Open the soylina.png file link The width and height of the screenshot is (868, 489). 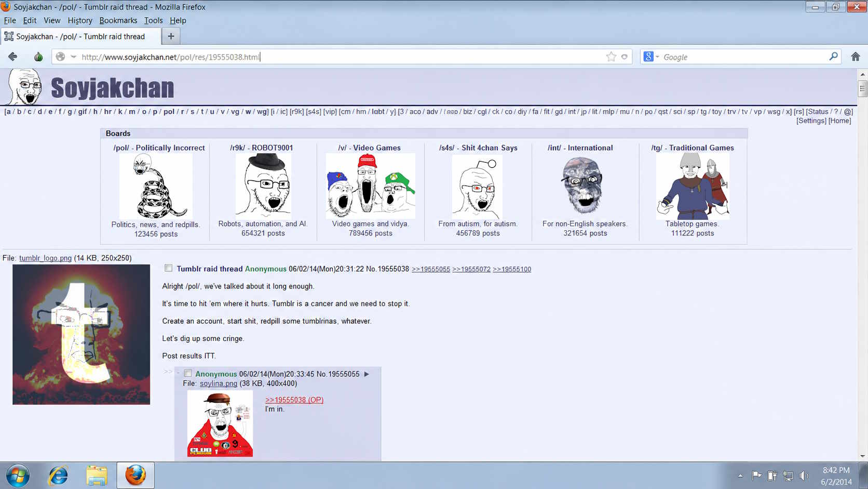point(219,384)
